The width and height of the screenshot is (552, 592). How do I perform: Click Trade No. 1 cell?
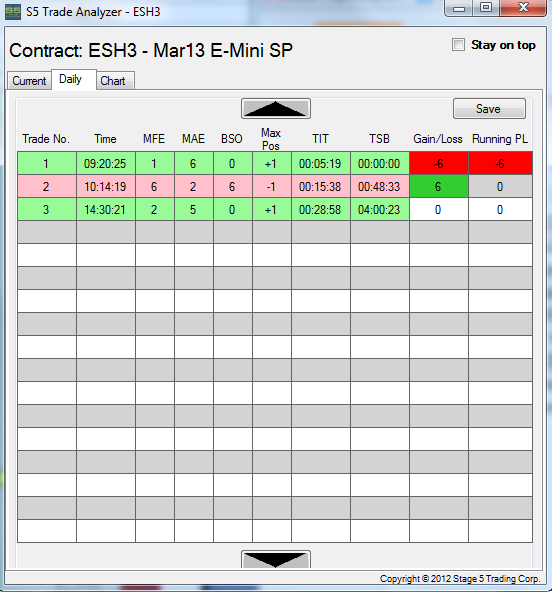[x=47, y=163]
